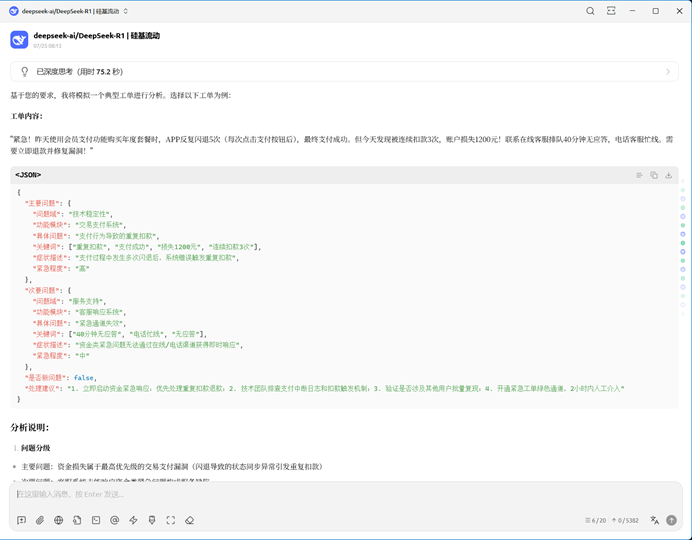Toggle line wrap on JSON code block

click(639, 175)
